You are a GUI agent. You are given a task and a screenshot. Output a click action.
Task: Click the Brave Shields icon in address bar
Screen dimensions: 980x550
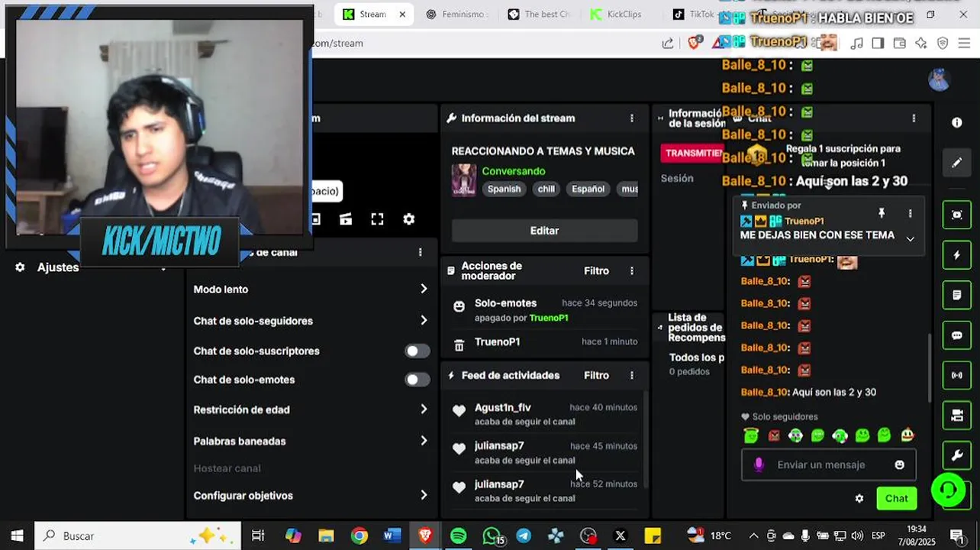pyautogui.click(x=694, y=44)
